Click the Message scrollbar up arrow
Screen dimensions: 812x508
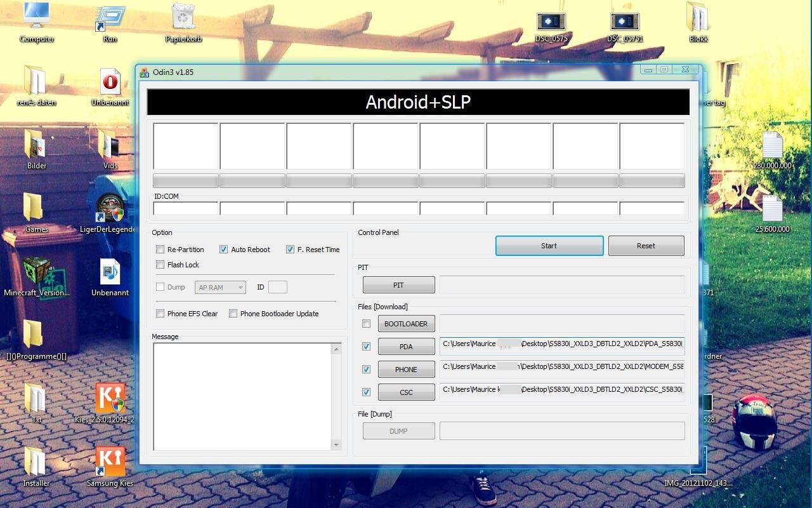(336, 349)
